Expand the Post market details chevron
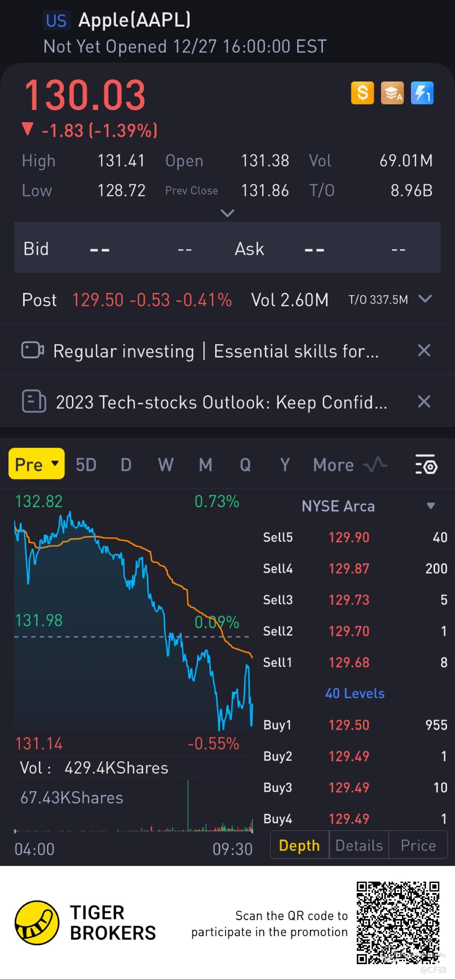Image resolution: width=455 pixels, height=980 pixels. [x=425, y=299]
